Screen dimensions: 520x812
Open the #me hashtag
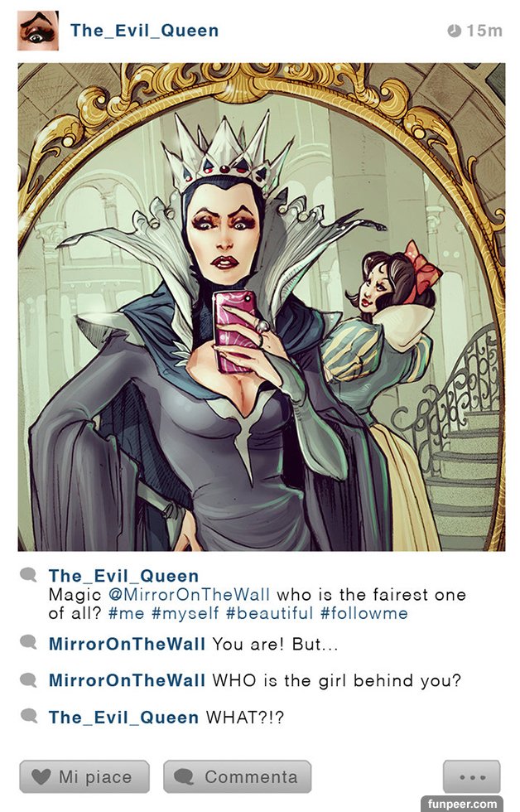coord(126,613)
